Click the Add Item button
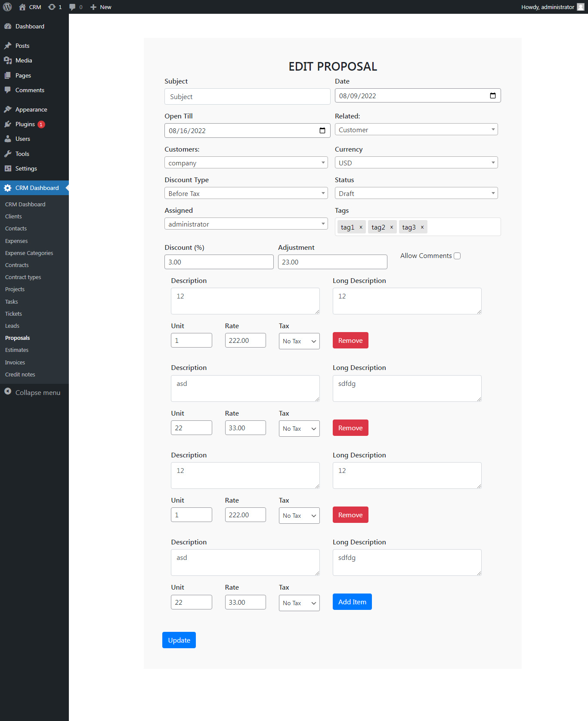The height and width of the screenshot is (721, 588). (x=352, y=602)
